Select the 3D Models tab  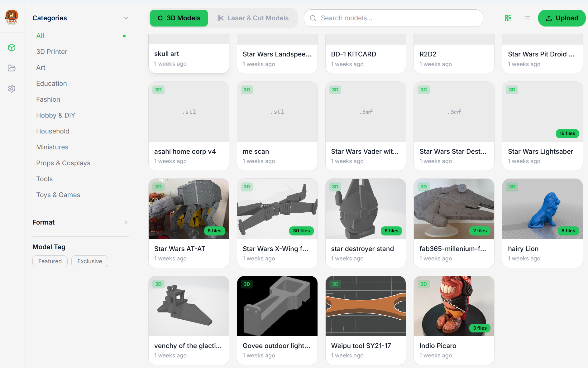click(179, 18)
